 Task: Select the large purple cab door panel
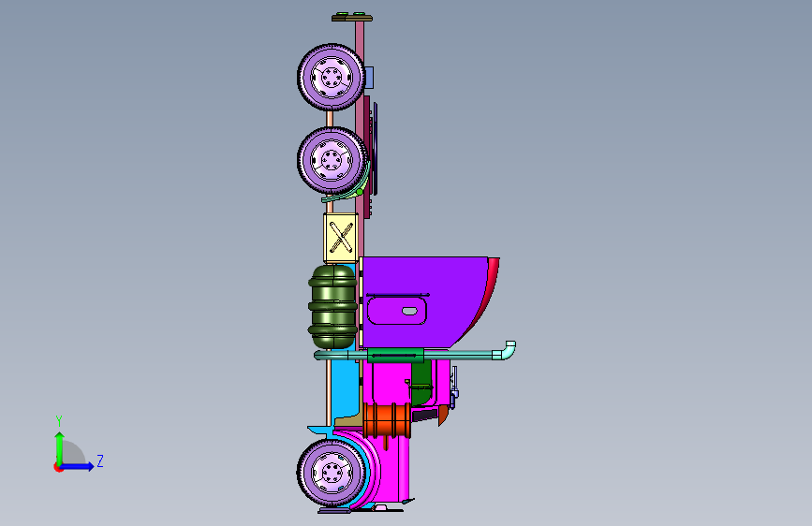click(422, 301)
